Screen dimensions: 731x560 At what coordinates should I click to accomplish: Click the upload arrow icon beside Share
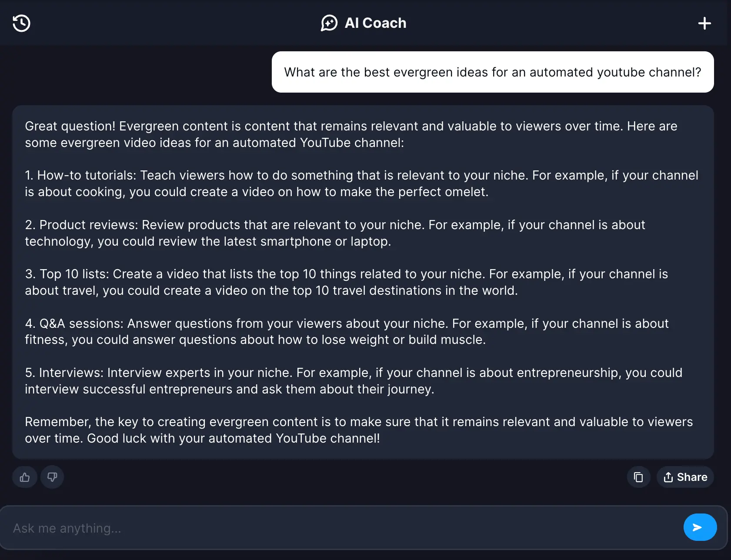tap(668, 477)
